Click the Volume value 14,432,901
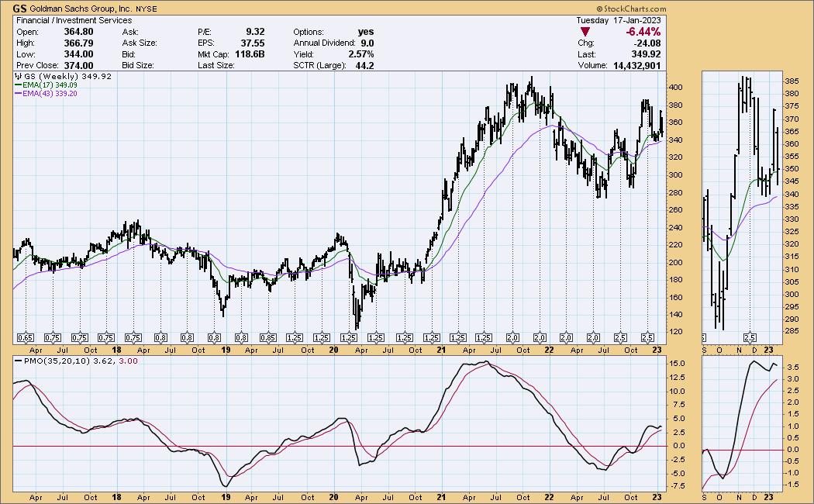 637,66
